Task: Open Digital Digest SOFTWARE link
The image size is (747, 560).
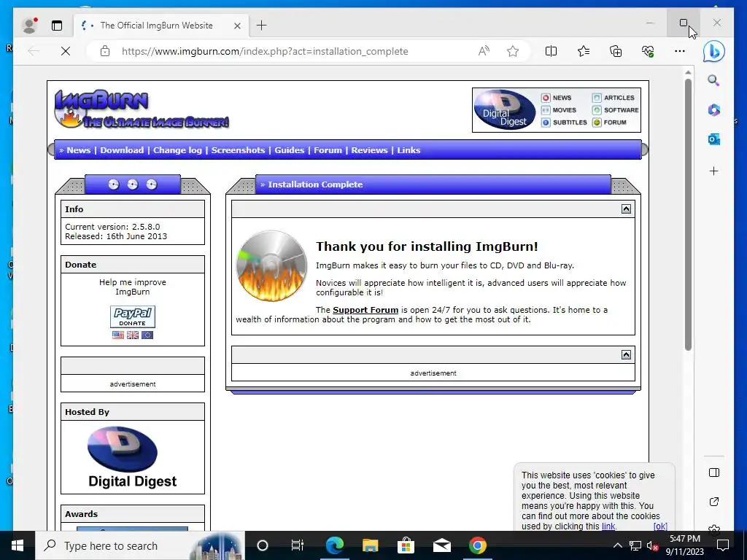Action: pos(616,110)
